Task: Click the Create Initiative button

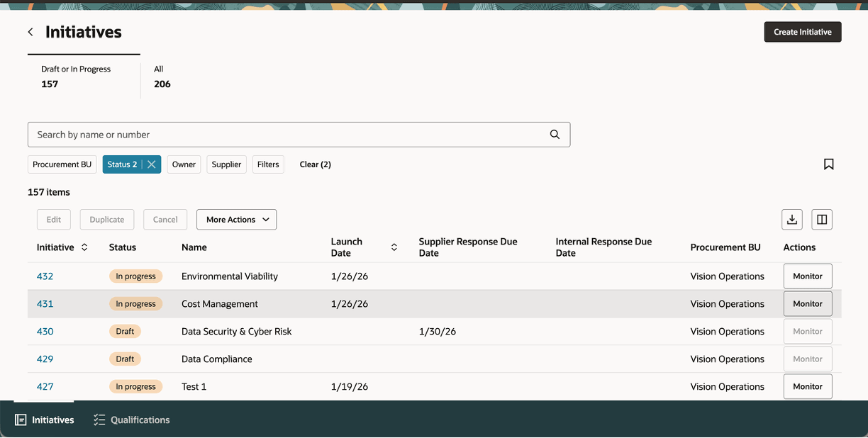Action: [802, 31]
